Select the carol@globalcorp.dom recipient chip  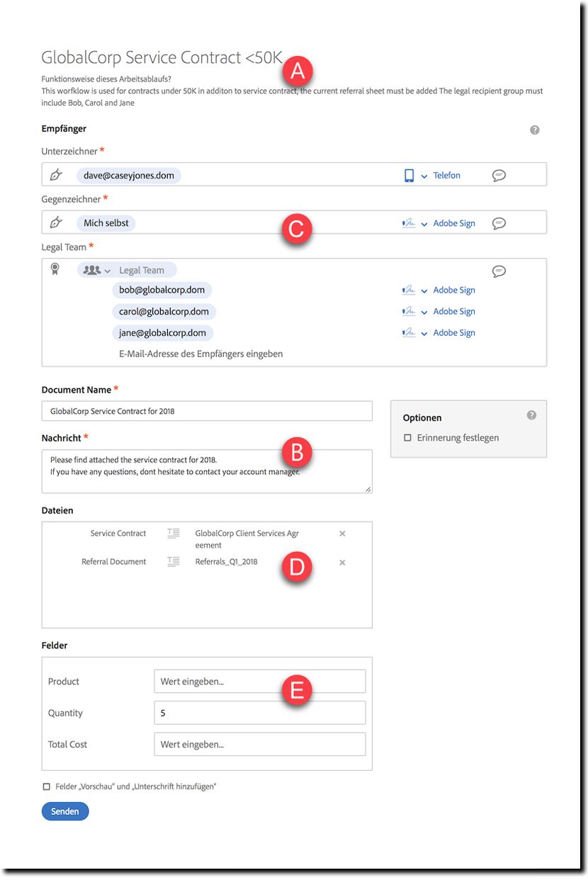164,312
